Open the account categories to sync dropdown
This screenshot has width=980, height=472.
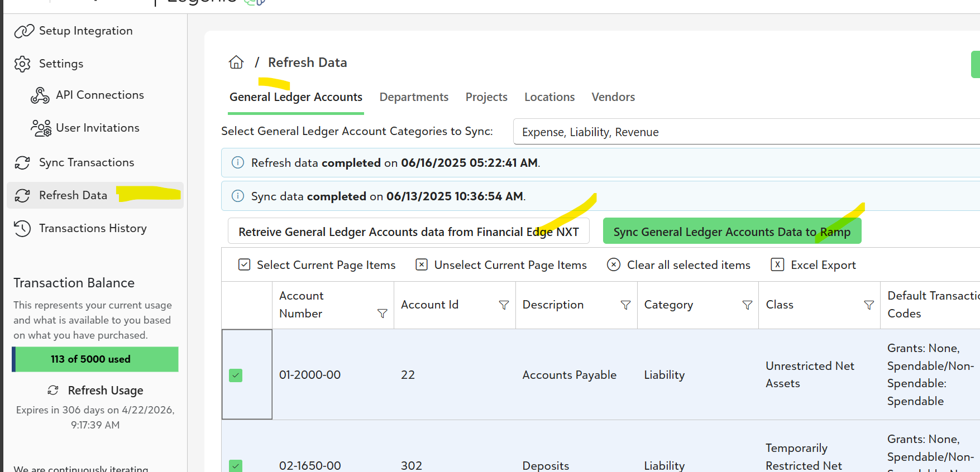746,132
